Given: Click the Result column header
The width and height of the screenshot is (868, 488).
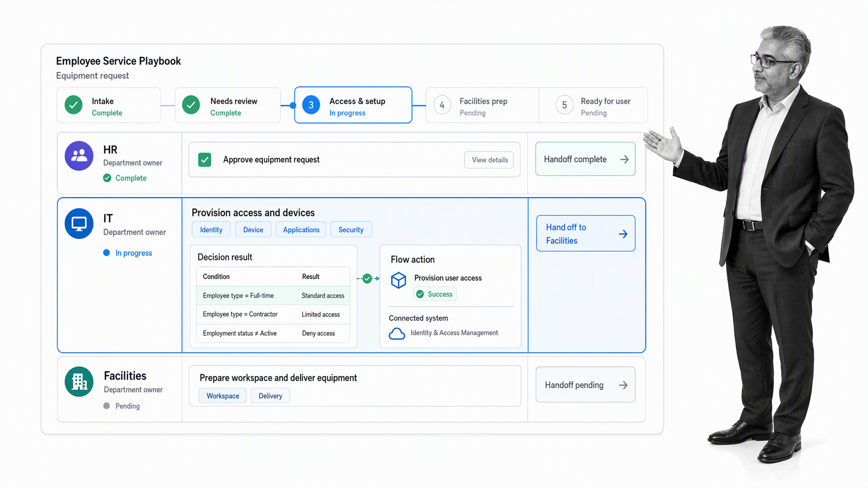Looking at the screenshot, I should click(310, 277).
